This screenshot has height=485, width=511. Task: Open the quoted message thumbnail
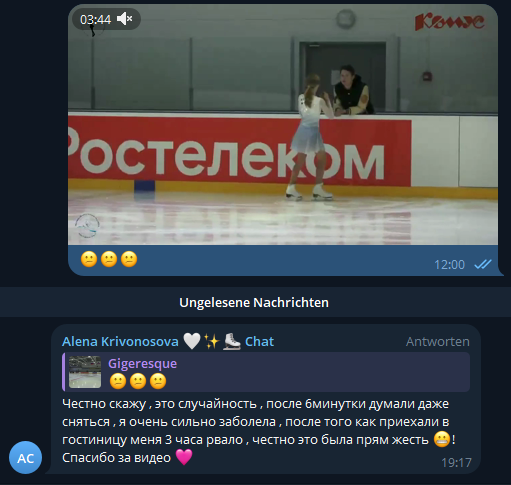(85, 372)
